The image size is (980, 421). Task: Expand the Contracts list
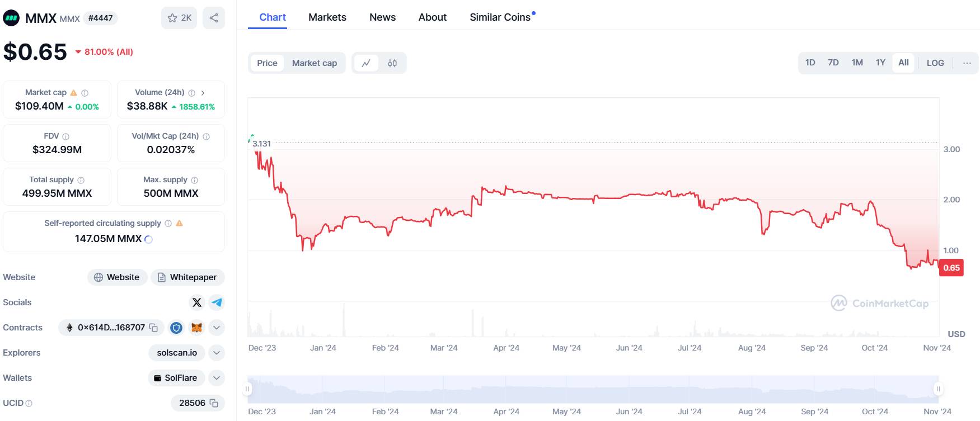[x=217, y=328]
